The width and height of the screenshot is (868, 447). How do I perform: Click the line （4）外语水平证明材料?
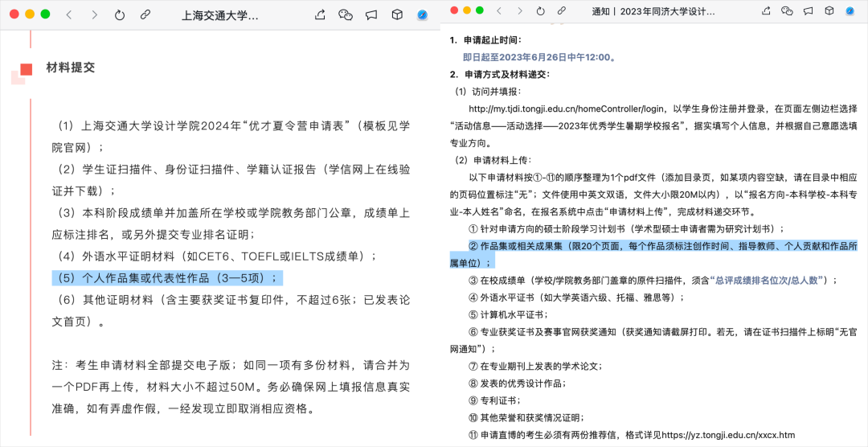pyautogui.click(x=215, y=256)
